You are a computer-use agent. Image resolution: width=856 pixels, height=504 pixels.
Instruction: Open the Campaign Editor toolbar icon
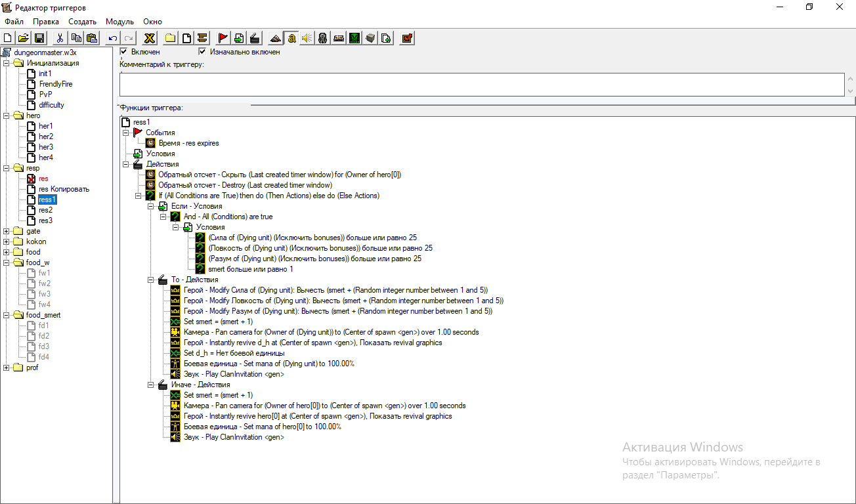click(x=339, y=38)
